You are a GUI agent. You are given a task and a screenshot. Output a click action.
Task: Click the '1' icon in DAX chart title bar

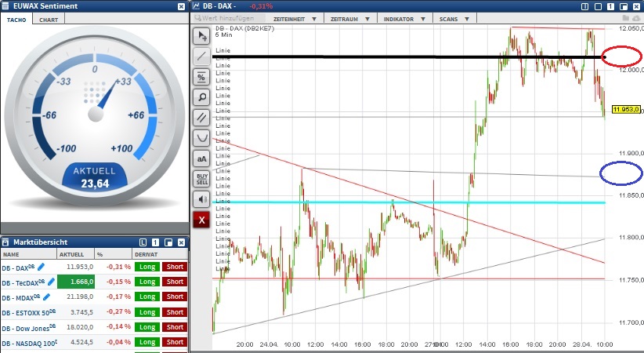(611, 6)
